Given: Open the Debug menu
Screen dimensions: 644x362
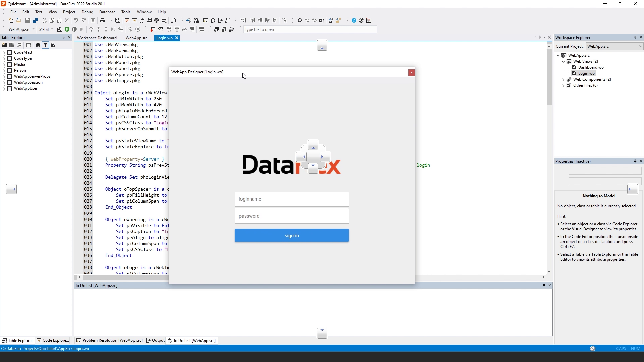Looking at the screenshot, I should point(87,12).
